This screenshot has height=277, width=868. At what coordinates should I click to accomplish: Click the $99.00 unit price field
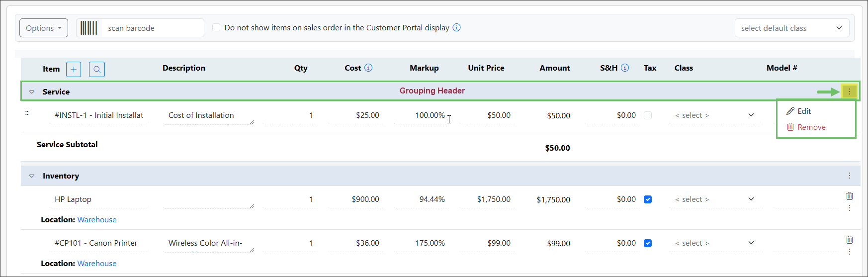(487, 243)
